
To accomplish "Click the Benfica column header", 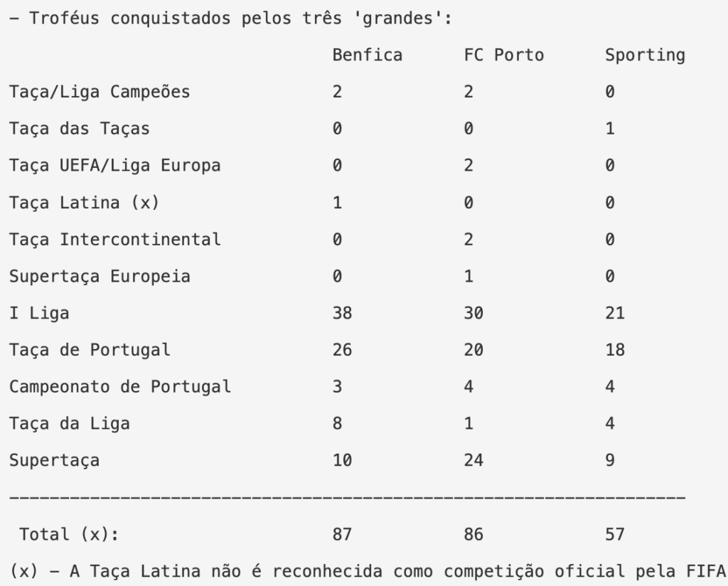I will point(367,55).
